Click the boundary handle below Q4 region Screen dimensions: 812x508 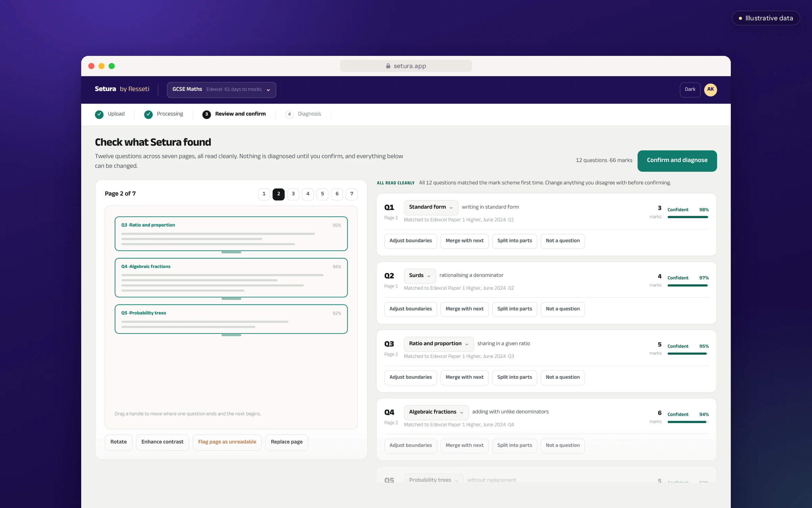point(231,299)
